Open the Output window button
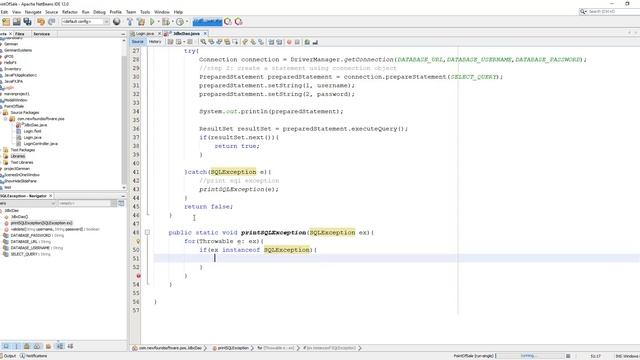Screen dimensions: 640x360 8,356
